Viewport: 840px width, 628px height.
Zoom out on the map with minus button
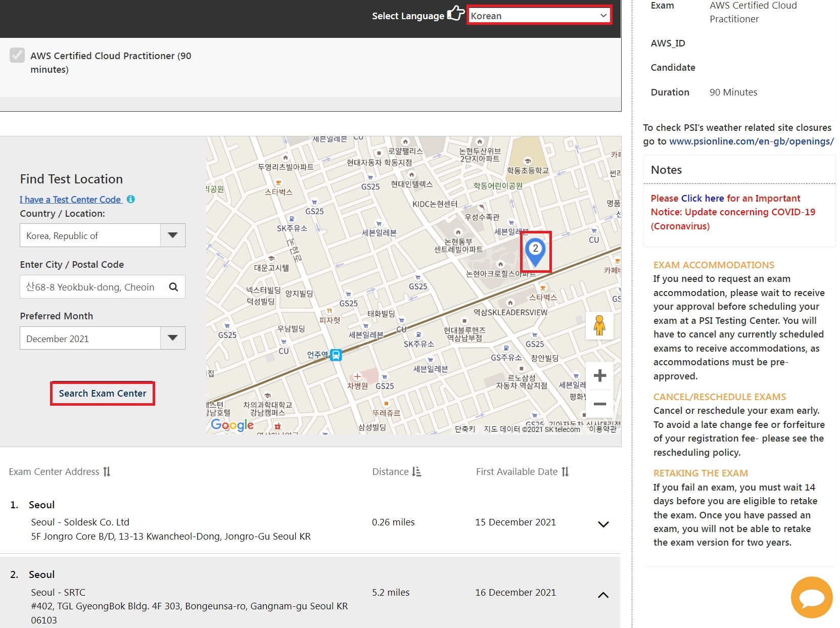pos(600,404)
